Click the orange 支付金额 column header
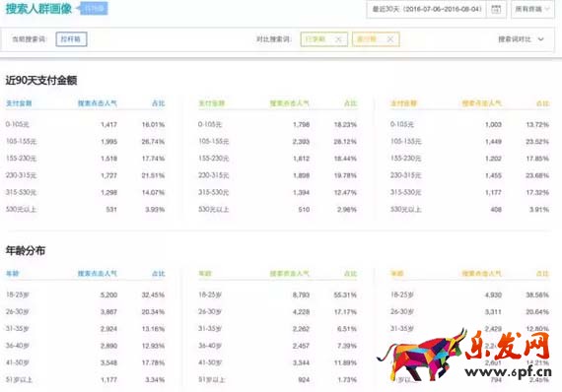Viewport: 562px width, 392px height. pyautogui.click(x=403, y=103)
